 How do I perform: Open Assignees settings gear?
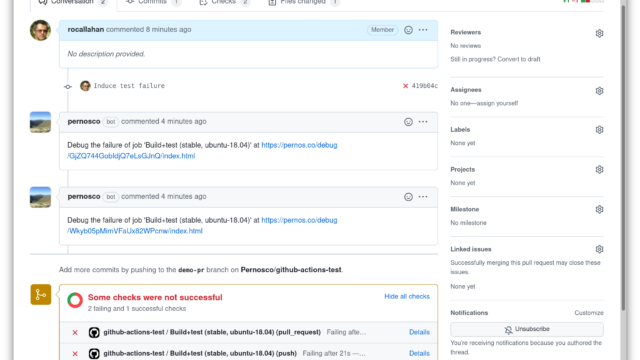pyautogui.click(x=599, y=91)
